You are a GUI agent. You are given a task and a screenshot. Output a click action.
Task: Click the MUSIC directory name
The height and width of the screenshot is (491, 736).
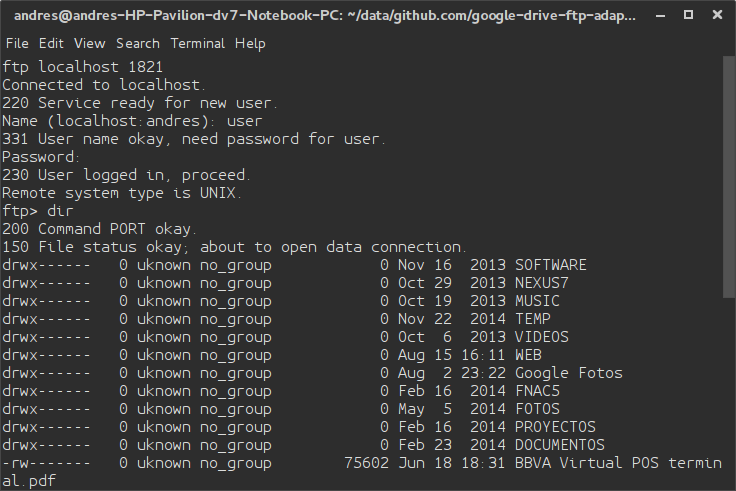click(537, 301)
